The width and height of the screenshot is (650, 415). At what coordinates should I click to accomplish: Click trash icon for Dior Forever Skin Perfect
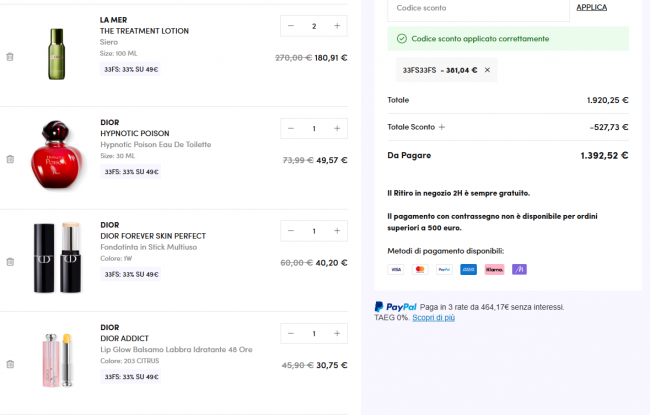[10, 262]
